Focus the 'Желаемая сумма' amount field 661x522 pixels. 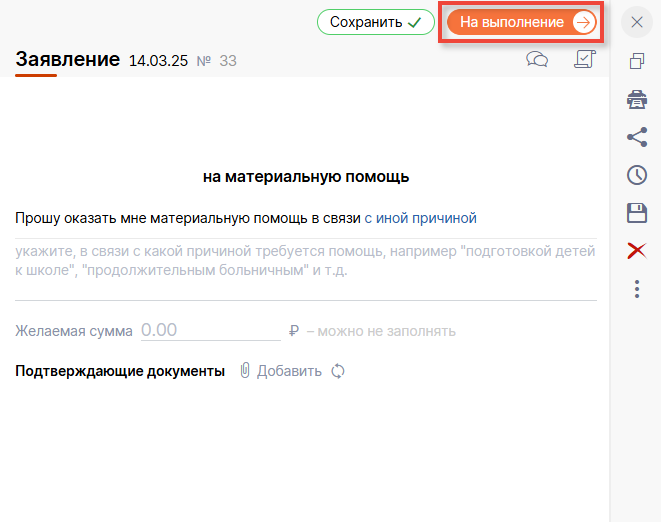click(x=210, y=330)
